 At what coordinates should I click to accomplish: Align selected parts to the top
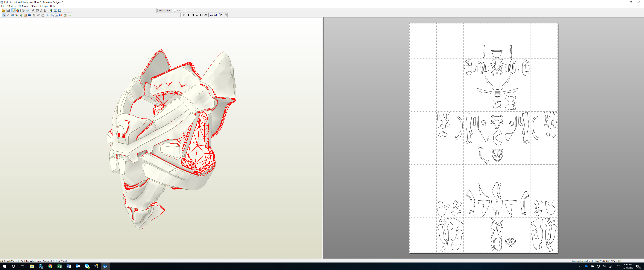coord(197,15)
